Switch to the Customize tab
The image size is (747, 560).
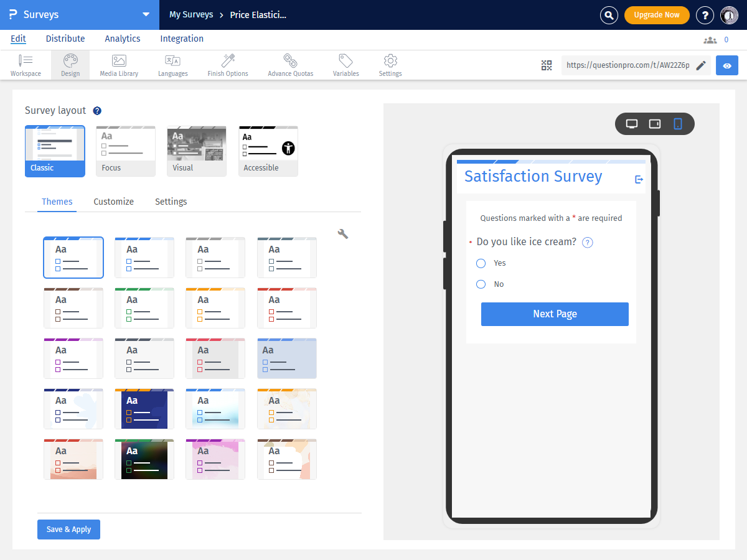[x=113, y=202]
